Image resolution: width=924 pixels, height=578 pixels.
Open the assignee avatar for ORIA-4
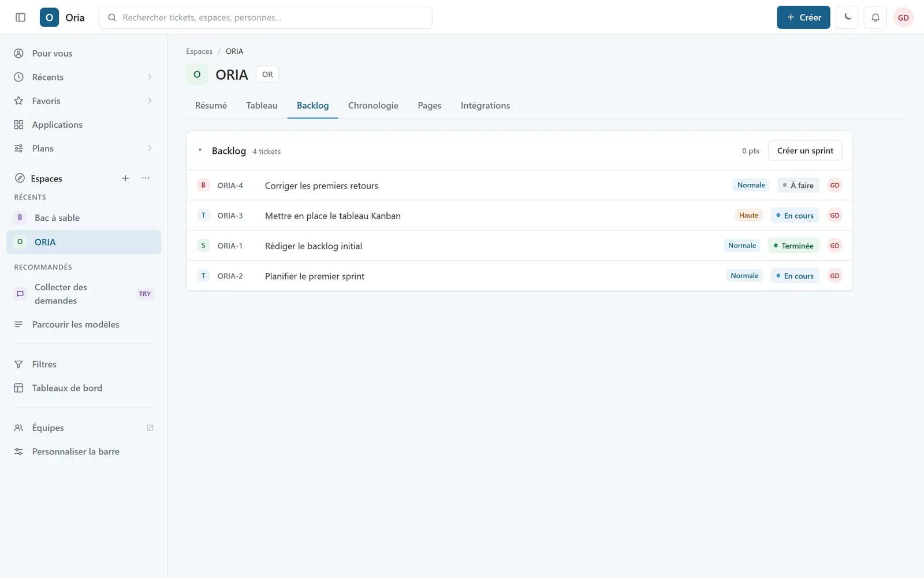point(834,185)
